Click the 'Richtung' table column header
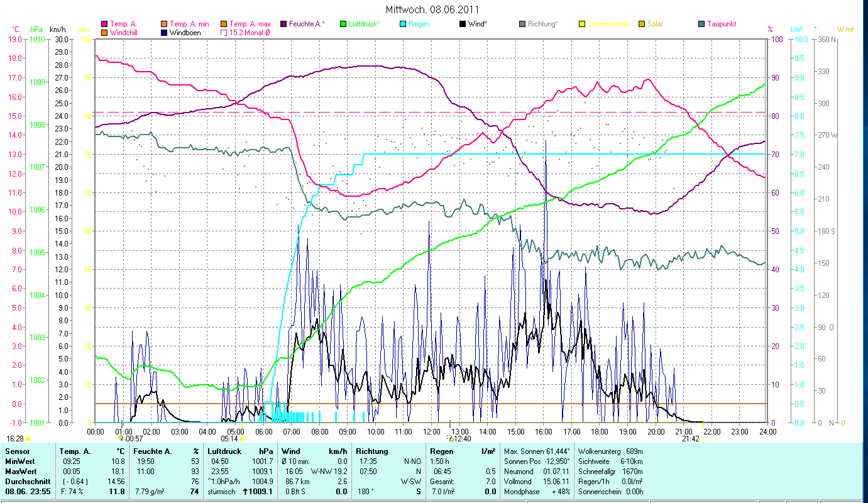Screen dimensions: 868x503 (372, 451)
